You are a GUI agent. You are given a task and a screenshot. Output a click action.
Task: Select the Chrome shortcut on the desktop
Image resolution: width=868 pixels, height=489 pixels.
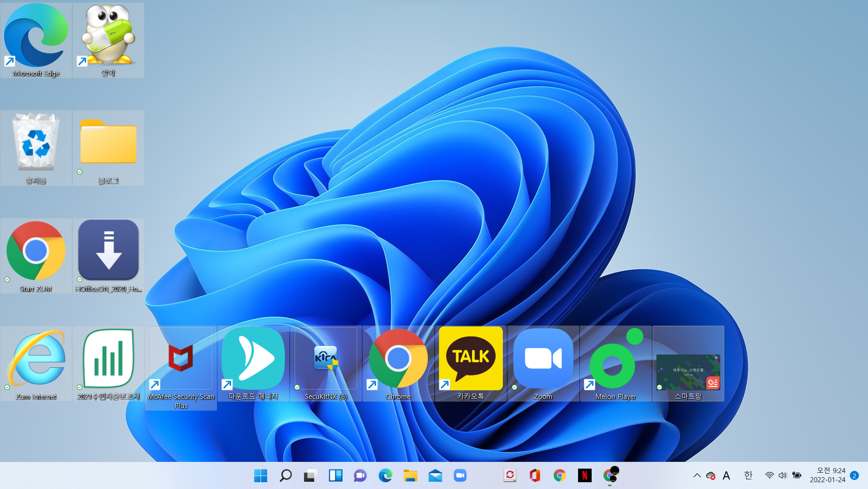coord(398,364)
